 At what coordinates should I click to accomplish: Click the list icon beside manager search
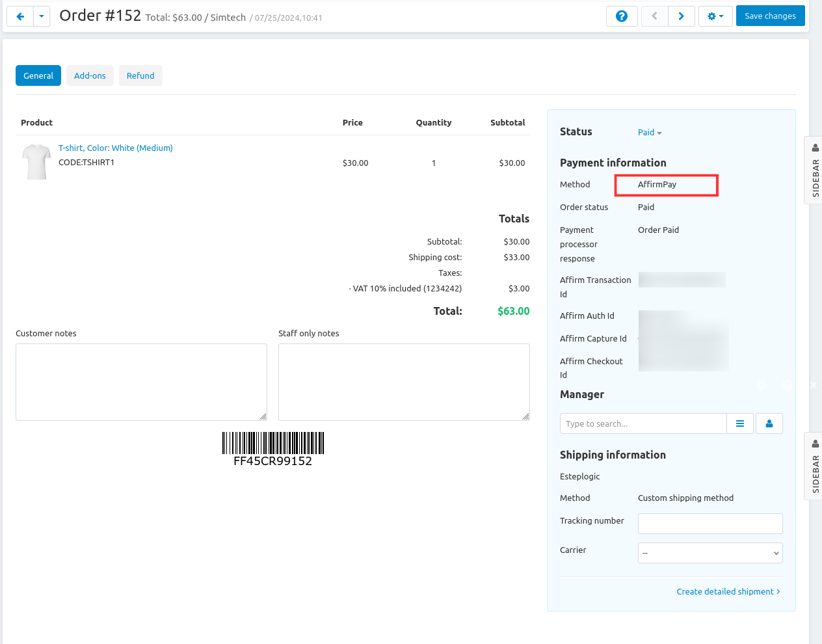(740, 423)
